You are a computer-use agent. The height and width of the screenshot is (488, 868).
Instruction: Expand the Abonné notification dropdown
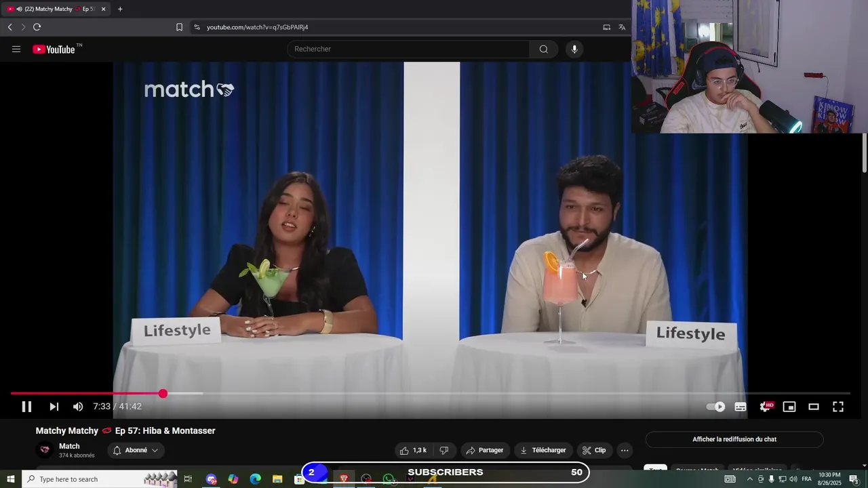pyautogui.click(x=136, y=450)
